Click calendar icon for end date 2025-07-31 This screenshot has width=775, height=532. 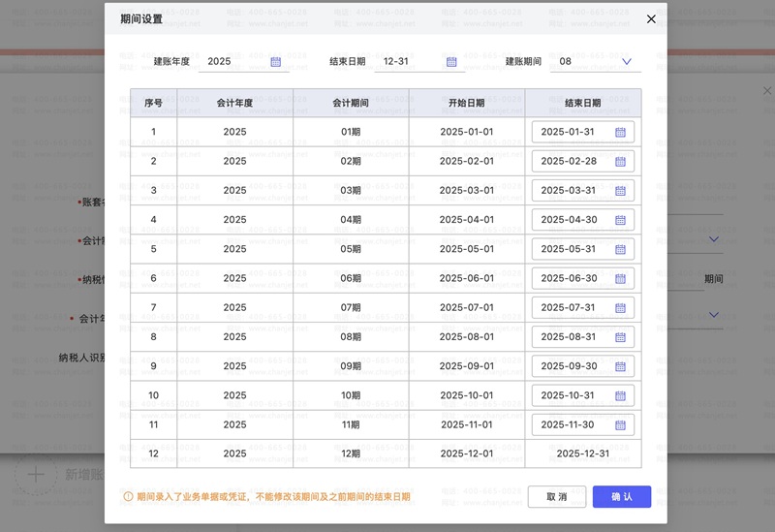(620, 308)
